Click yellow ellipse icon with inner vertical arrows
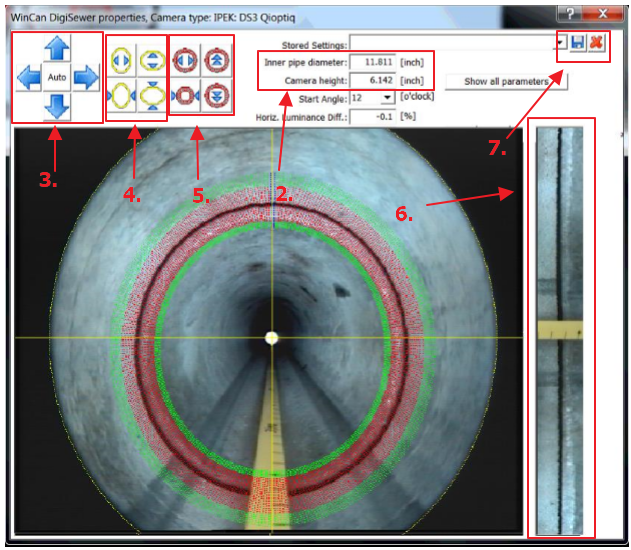631x550 pixels. (x=152, y=60)
